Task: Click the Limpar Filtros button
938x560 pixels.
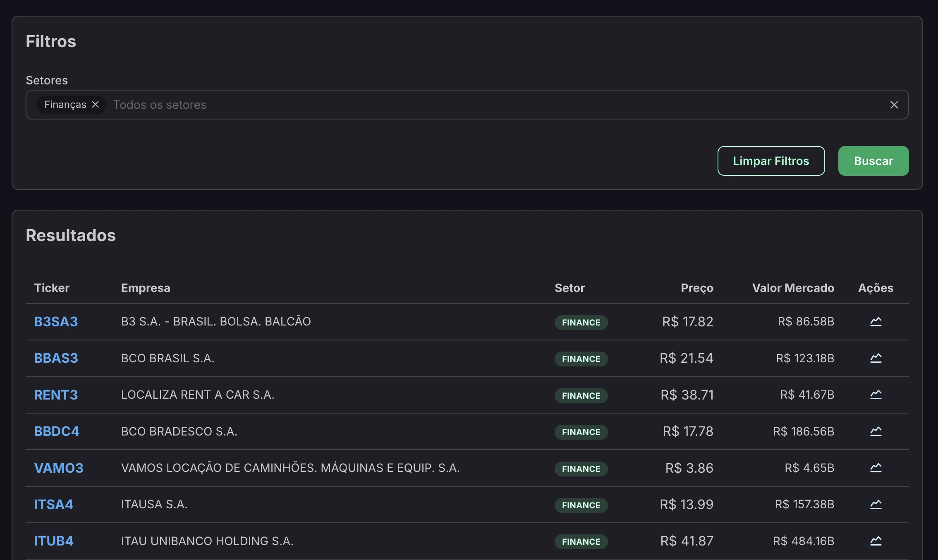Action: pyautogui.click(x=771, y=161)
